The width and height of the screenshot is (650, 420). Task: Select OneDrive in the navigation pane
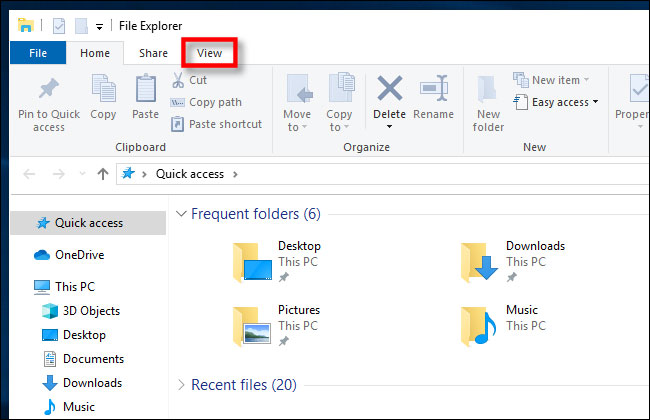pyautogui.click(x=79, y=255)
